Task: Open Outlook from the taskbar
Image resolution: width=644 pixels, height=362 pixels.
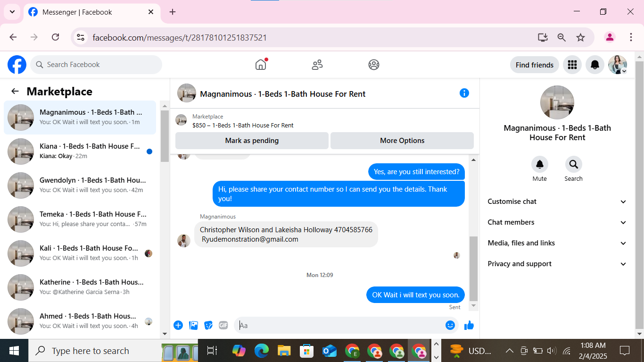Action: pos(329,351)
